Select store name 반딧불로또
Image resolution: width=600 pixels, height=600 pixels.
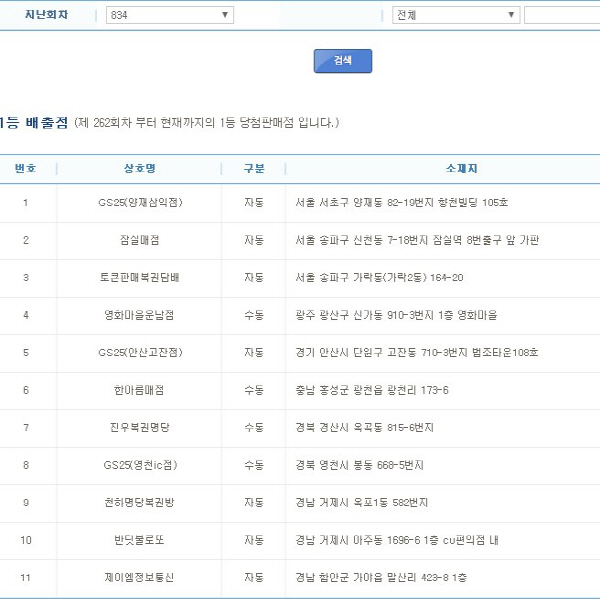[139, 540]
